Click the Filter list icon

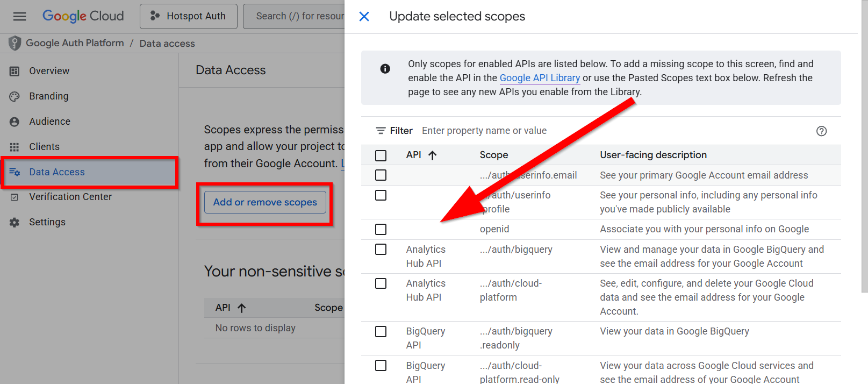[381, 131]
